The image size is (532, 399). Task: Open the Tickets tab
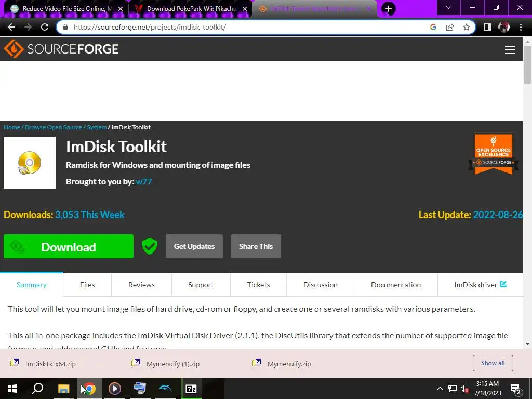pos(259,285)
